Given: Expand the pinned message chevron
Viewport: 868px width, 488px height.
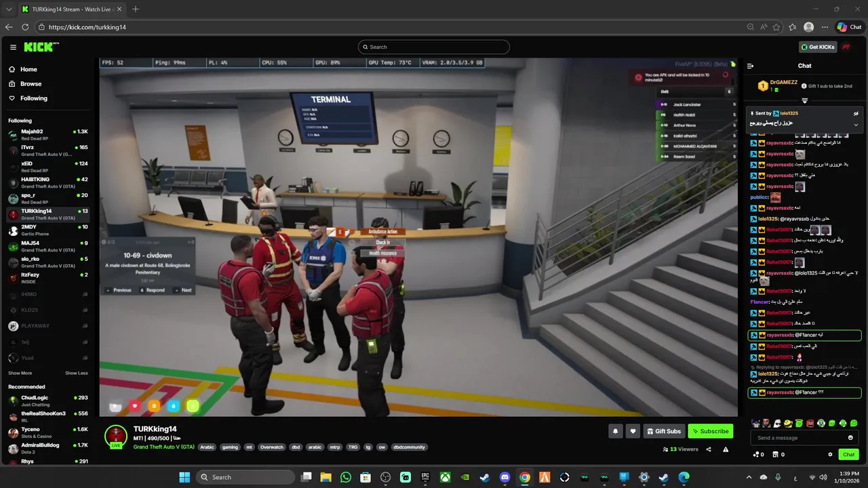Looking at the screenshot, I should pyautogui.click(x=856, y=125).
